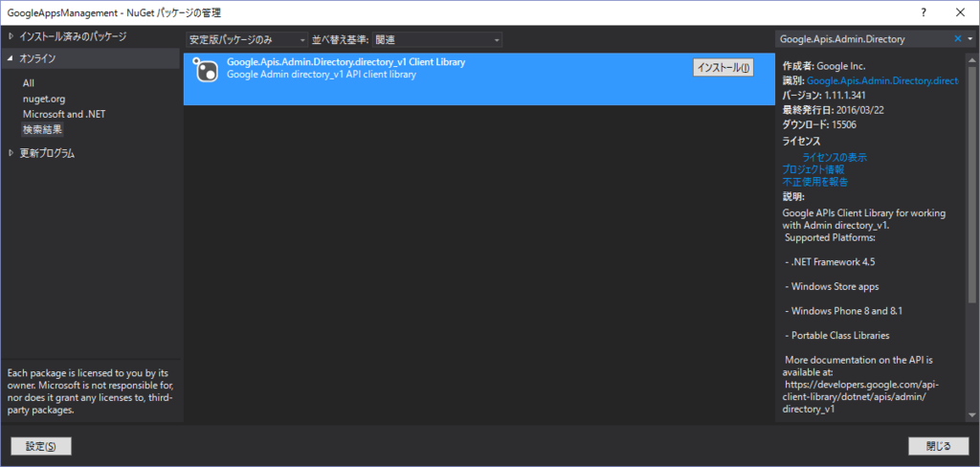Screen dimensions: 980x467
Task: Open the Google.Apis.Admin.Directory identifier link
Action: [882, 80]
